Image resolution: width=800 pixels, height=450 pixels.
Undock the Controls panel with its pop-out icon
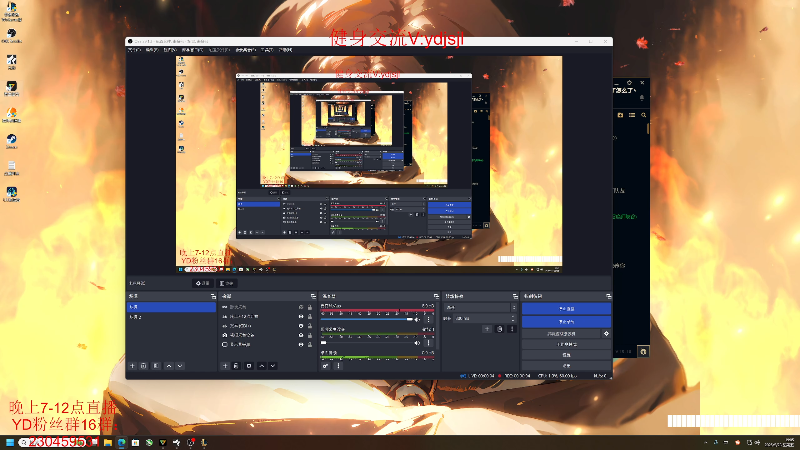pyautogui.click(x=608, y=296)
